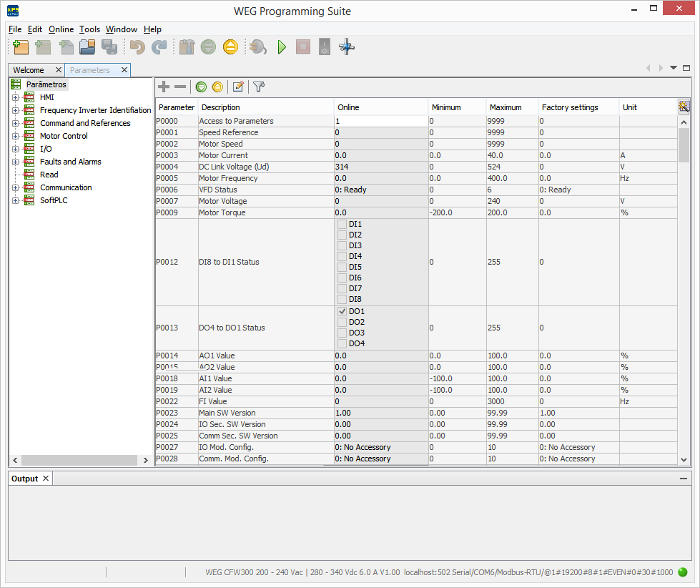Click the edit parameter icon
Screen dimensions: 700x588
pyautogui.click(x=238, y=87)
